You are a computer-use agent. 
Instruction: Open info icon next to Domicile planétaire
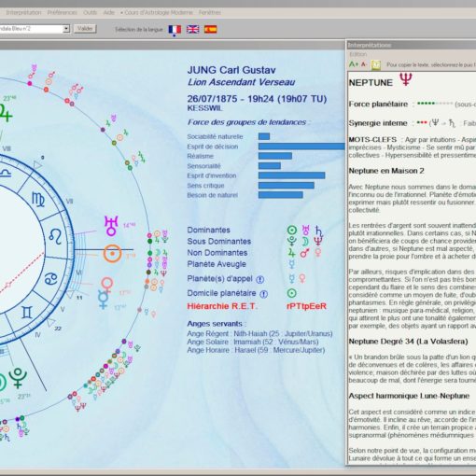(x=263, y=294)
